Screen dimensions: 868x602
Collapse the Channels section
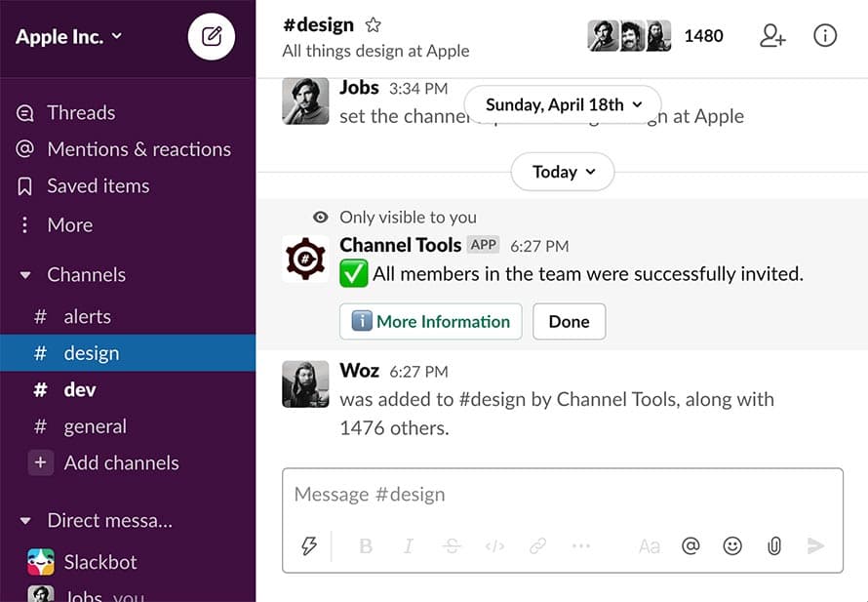click(x=26, y=275)
